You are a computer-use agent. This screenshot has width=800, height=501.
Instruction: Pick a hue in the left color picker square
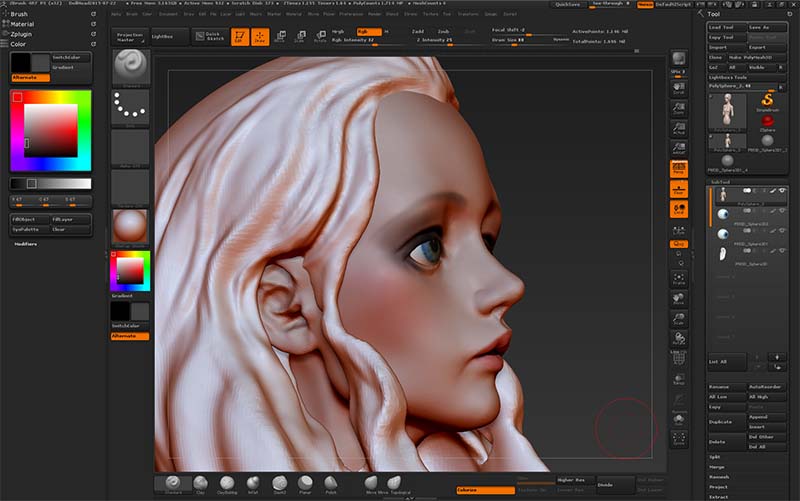tap(51, 130)
